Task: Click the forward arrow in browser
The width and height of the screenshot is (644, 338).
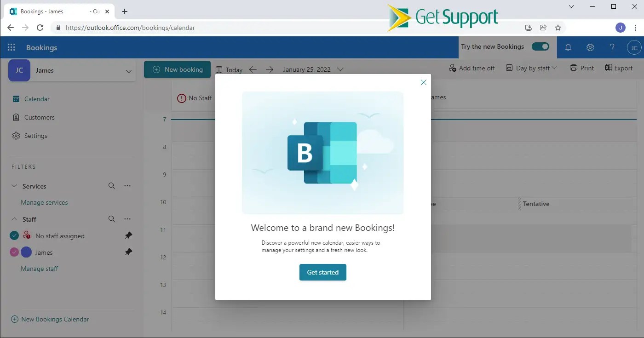Action: point(25,28)
